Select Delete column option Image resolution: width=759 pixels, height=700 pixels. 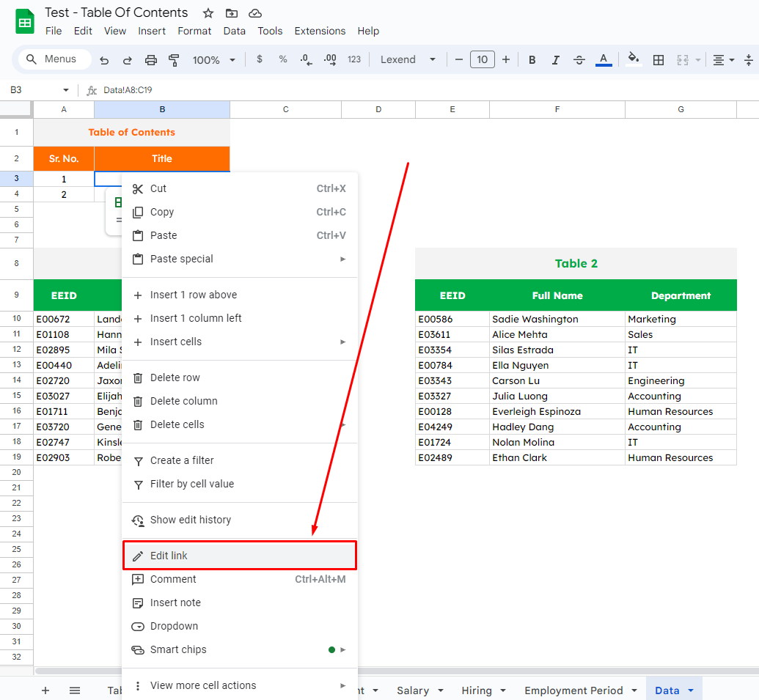(240, 401)
